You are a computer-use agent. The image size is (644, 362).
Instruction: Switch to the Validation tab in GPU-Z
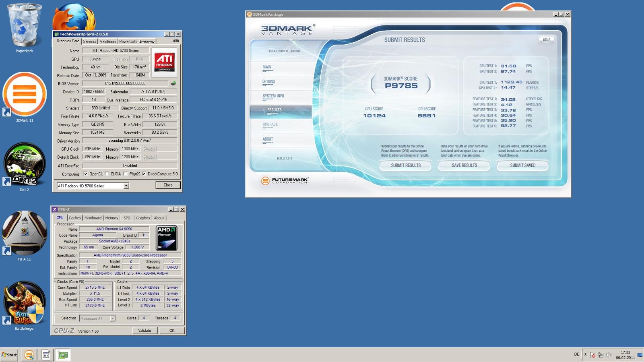click(x=107, y=41)
